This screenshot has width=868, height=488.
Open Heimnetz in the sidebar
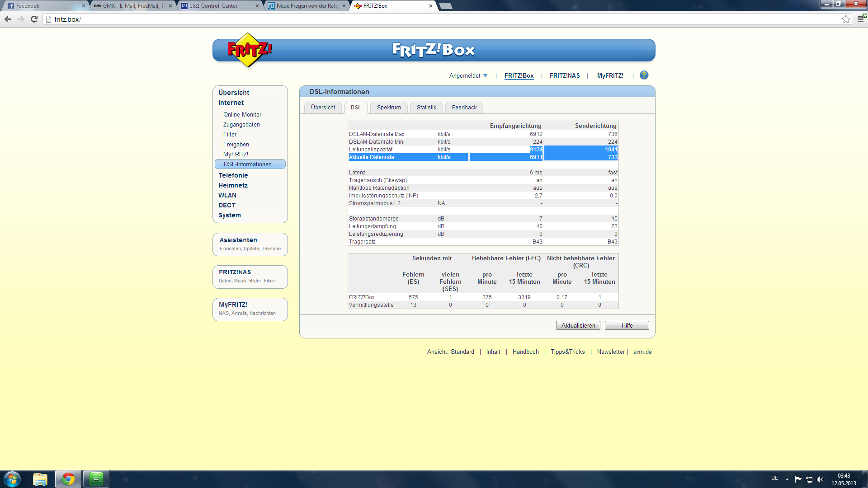[233, 185]
